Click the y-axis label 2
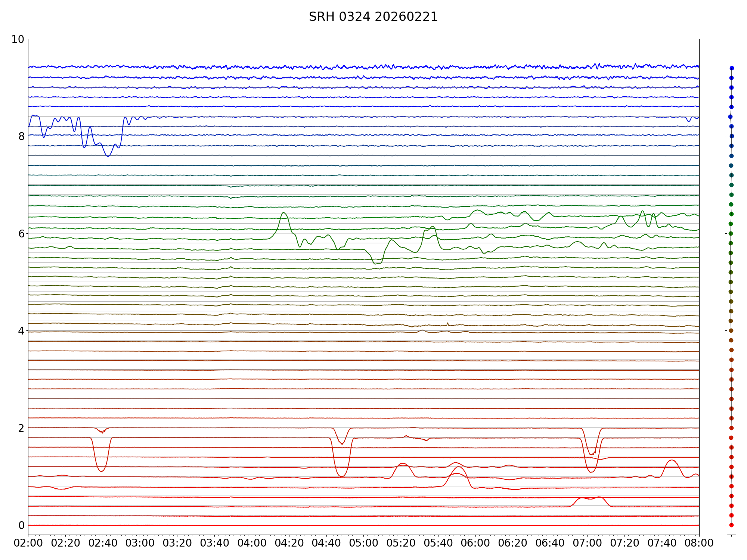 pos(21,428)
